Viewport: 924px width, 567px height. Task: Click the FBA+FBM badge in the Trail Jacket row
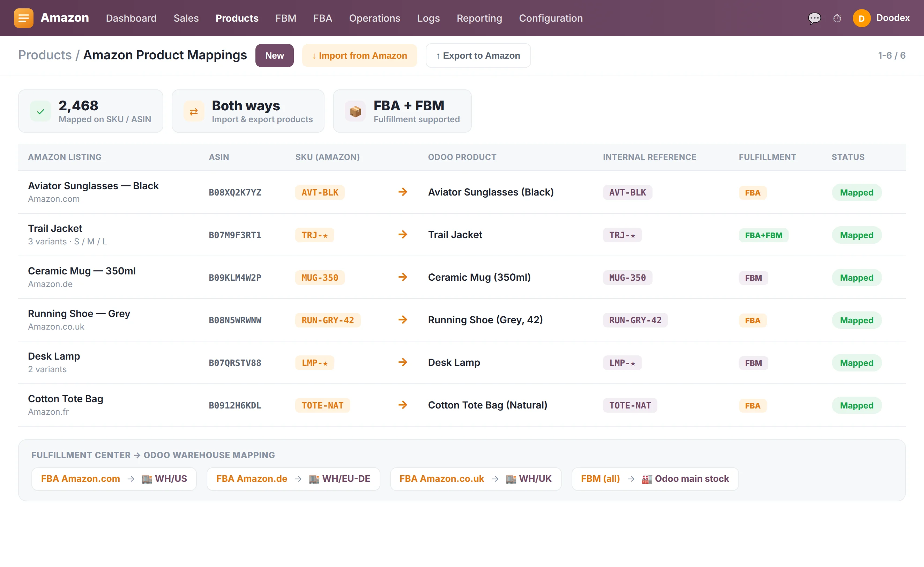coord(763,235)
